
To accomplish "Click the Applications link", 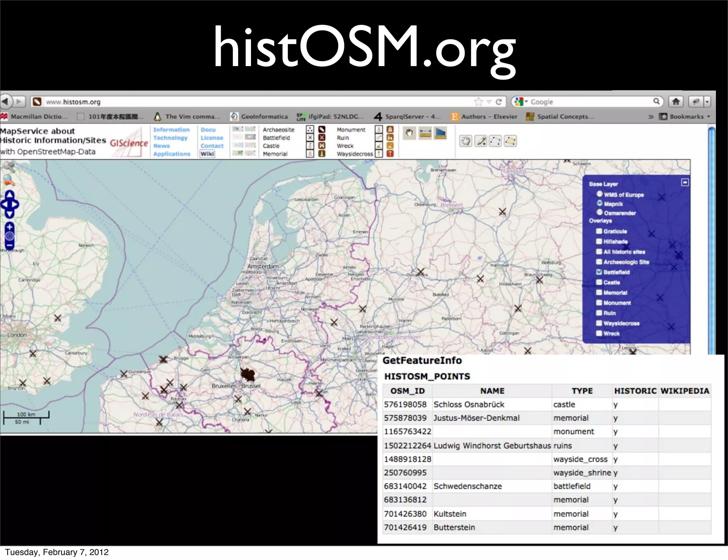I will (172, 154).
